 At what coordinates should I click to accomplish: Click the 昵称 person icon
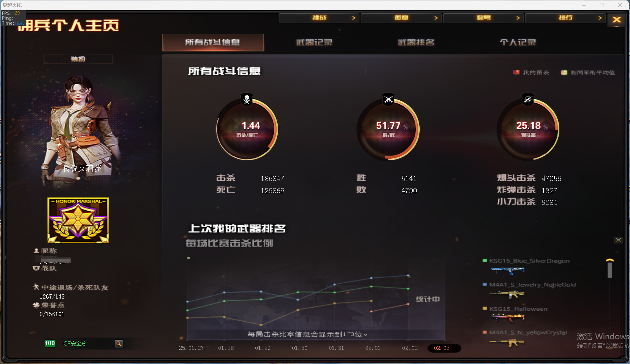pyautogui.click(x=36, y=251)
